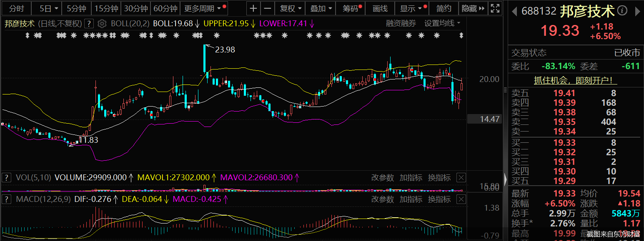Viewport: 644px width, 241px height.
Task: Open fullscreen chart view icon
Action: pos(495,8)
